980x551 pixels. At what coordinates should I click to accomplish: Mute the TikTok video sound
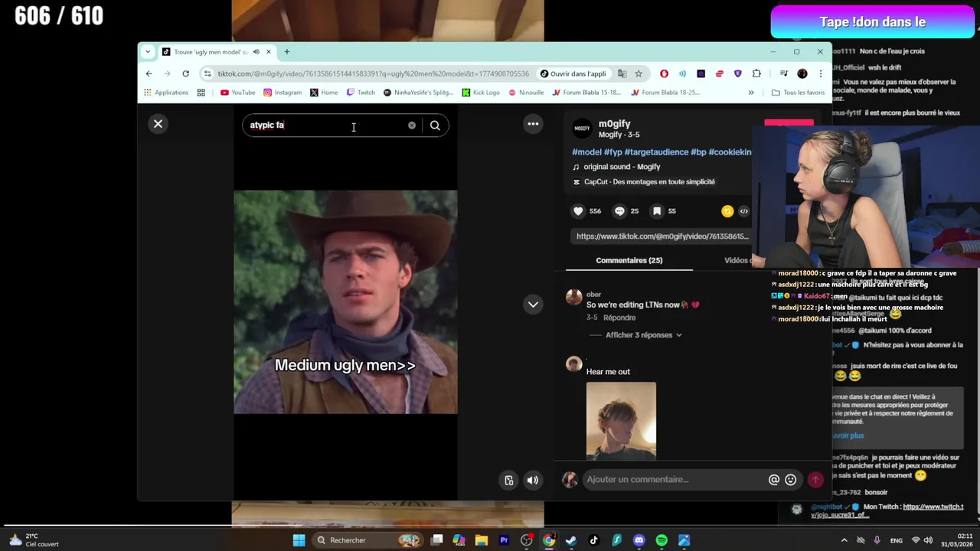[x=532, y=480]
